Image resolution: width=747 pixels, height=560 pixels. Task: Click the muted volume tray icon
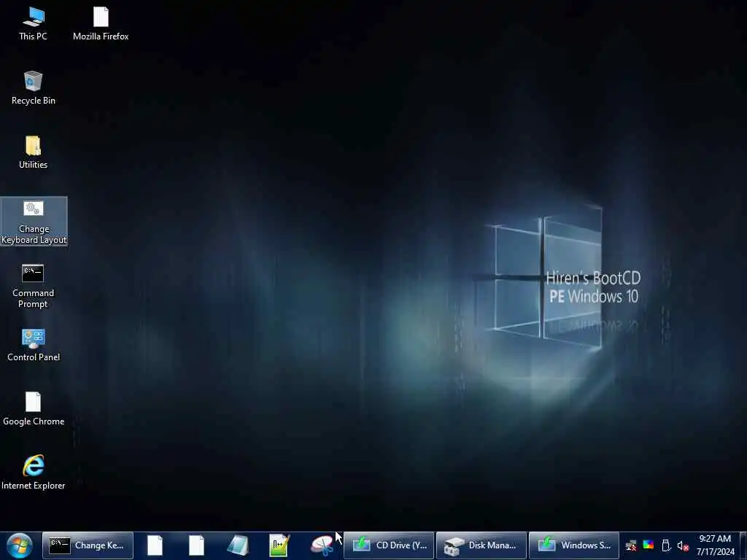pyautogui.click(x=683, y=545)
